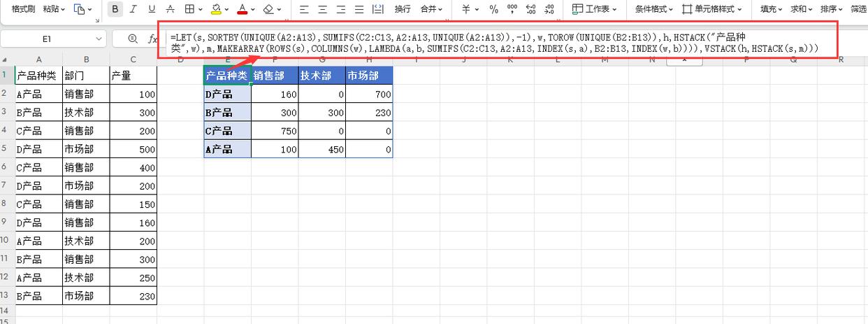Click pivot value 700
This screenshot has height=324, width=868.
click(369, 94)
